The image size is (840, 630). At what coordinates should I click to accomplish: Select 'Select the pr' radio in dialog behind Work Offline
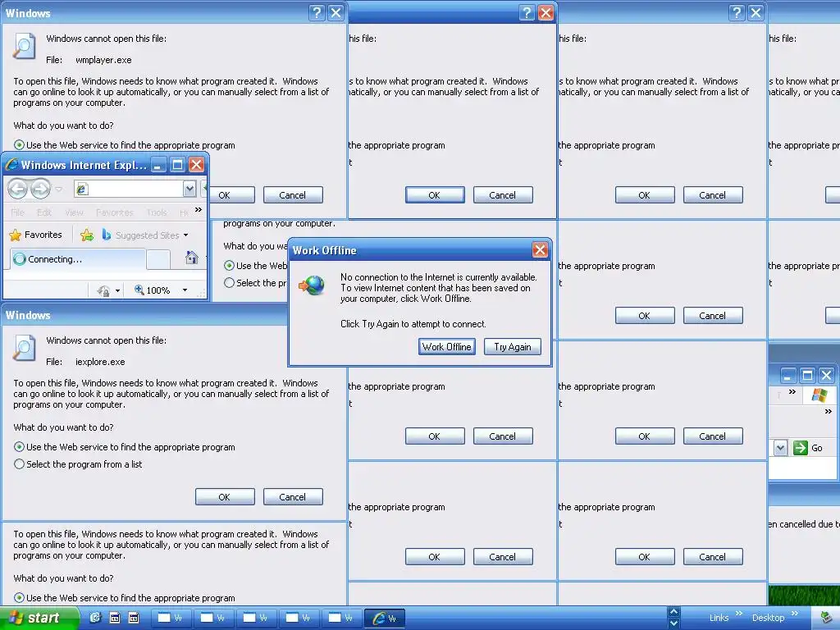(230, 282)
